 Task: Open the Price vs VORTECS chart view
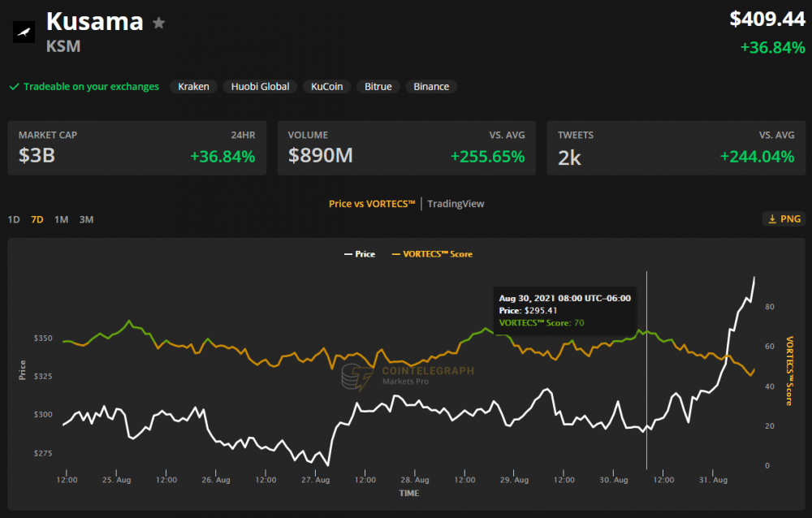pos(372,204)
